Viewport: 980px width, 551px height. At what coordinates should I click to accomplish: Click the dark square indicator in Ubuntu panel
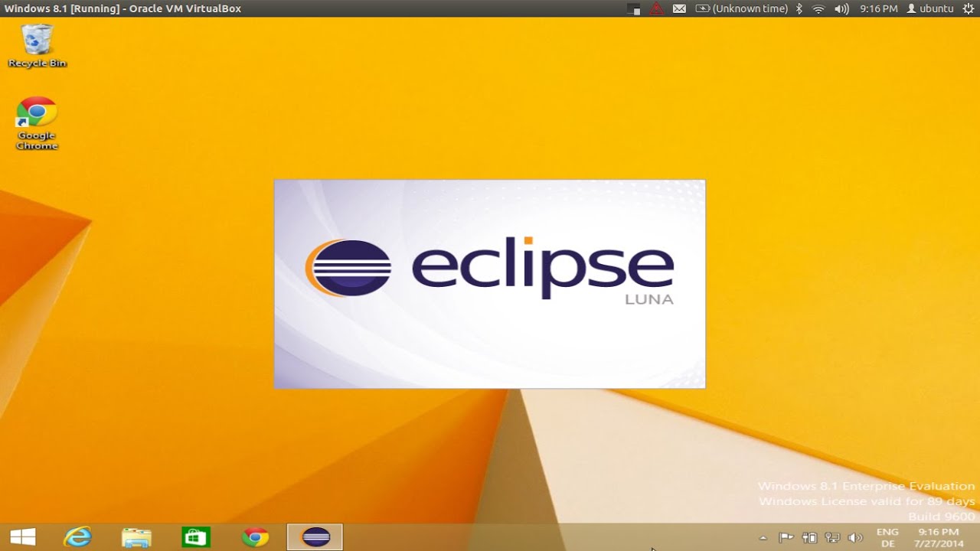point(634,8)
